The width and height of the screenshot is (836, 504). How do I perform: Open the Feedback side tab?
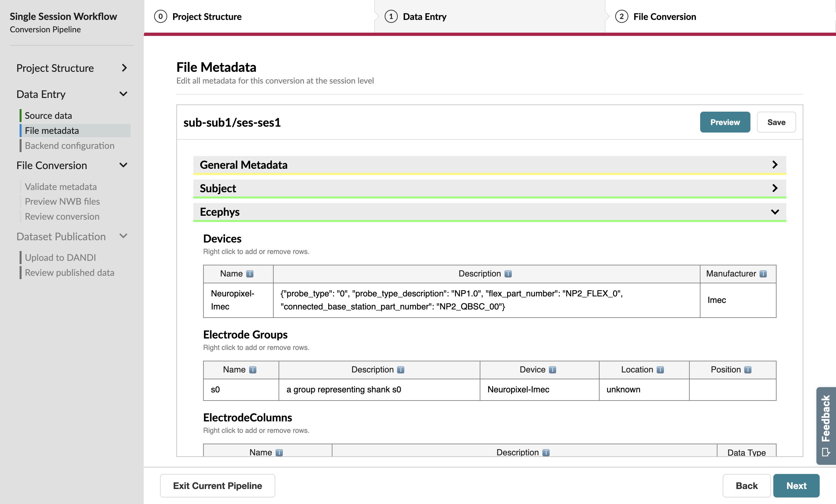click(826, 426)
